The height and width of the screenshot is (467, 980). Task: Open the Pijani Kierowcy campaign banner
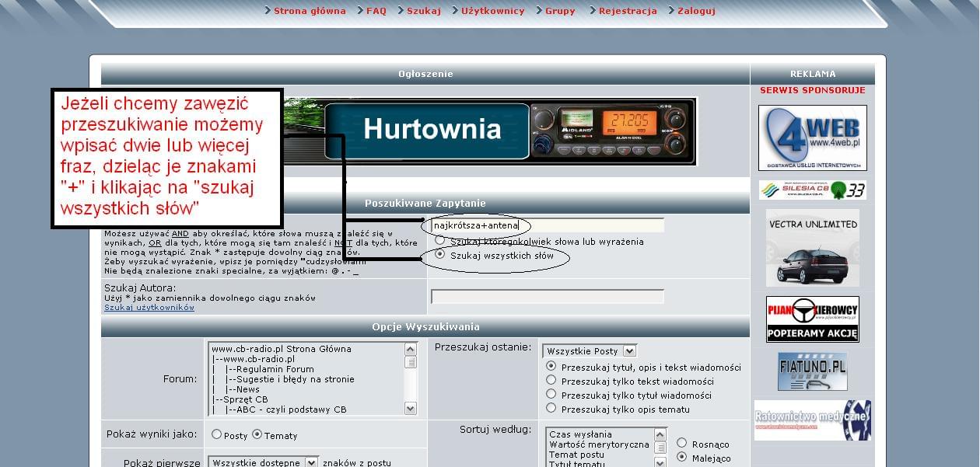[813, 319]
